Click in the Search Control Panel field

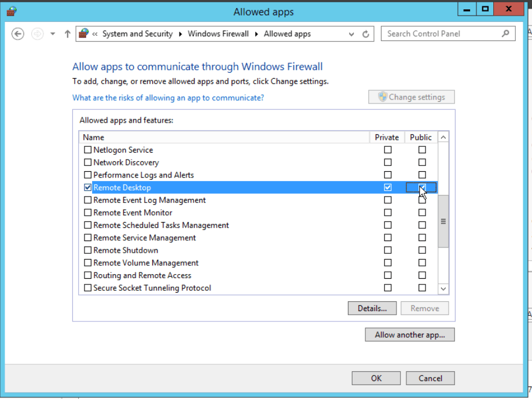(x=440, y=34)
